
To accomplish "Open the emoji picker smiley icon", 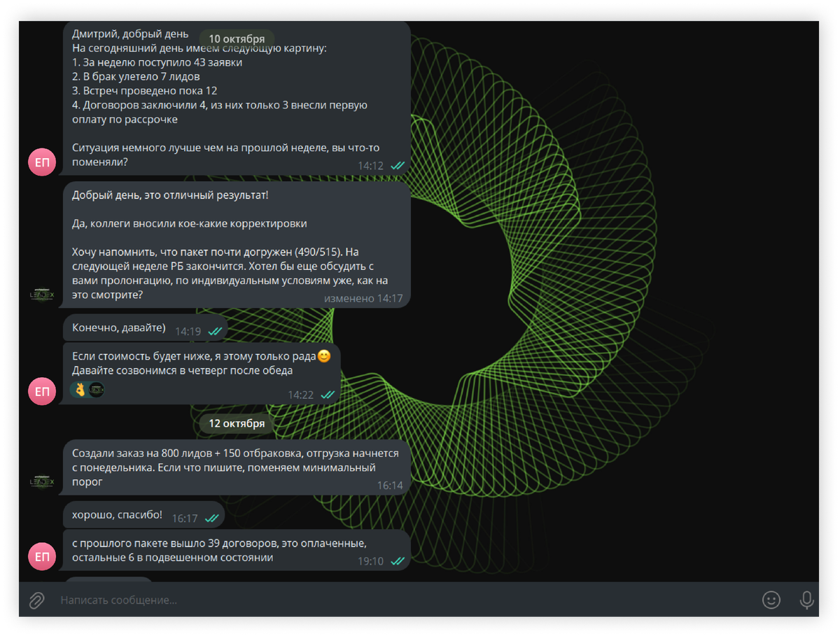I will tap(771, 600).
